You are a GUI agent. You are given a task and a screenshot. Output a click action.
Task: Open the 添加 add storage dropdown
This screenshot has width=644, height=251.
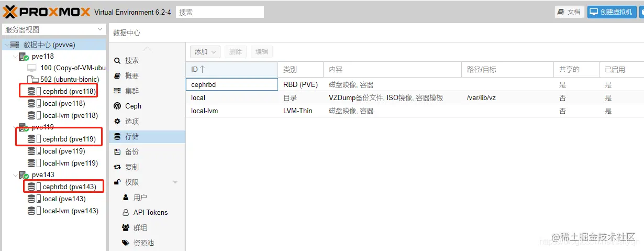(205, 51)
